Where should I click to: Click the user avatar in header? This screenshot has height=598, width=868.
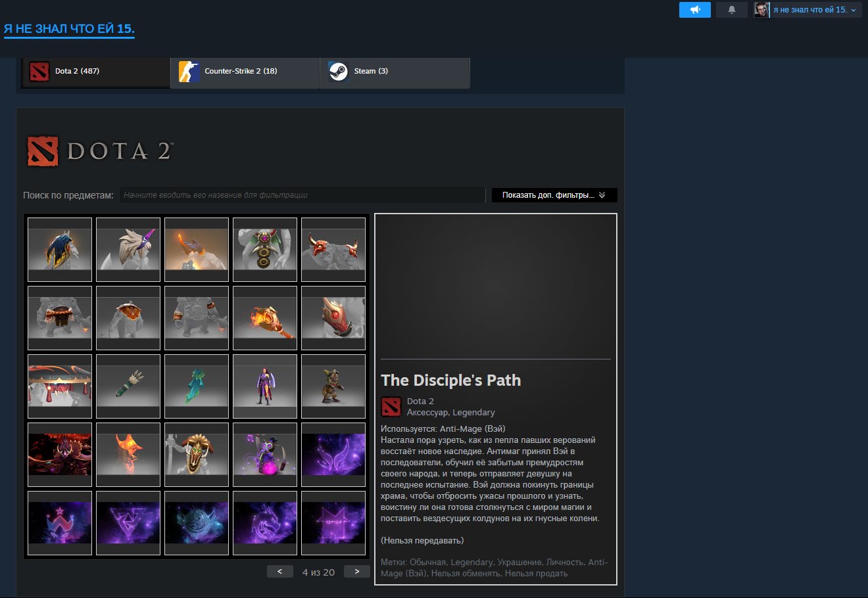(761, 10)
